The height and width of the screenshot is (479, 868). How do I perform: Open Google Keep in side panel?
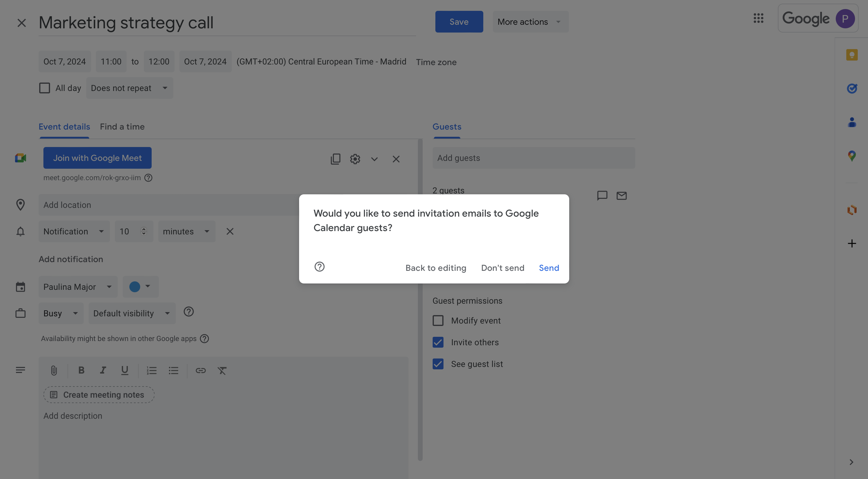pos(851,55)
